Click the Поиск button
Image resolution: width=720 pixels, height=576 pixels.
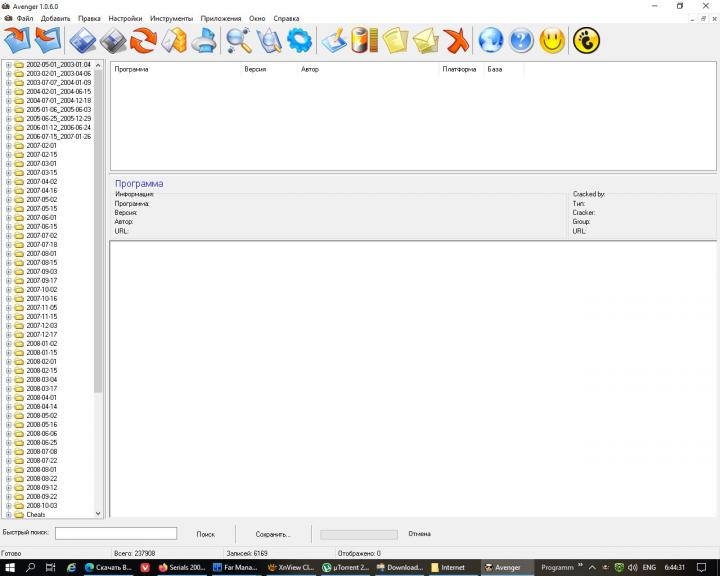pyautogui.click(x=205, y=534)
